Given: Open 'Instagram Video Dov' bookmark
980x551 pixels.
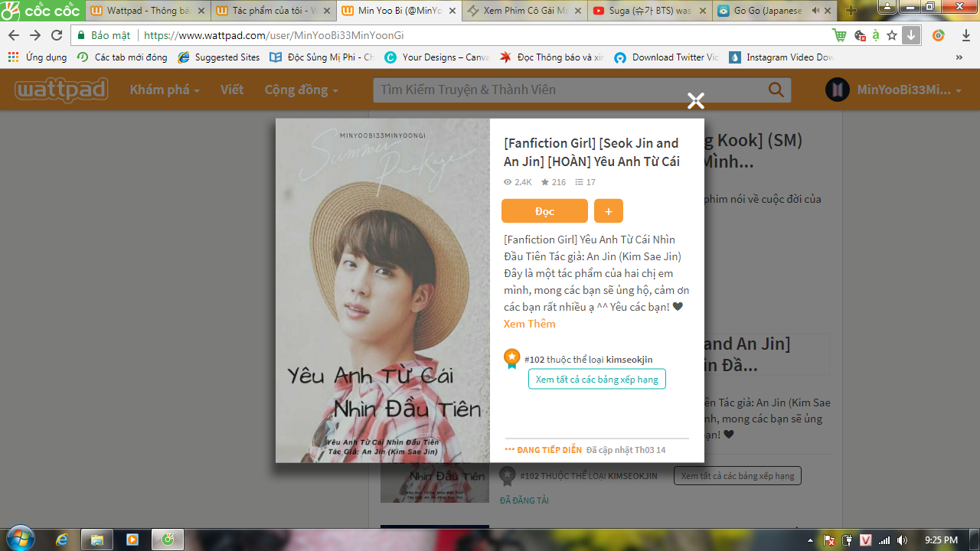Looking at the screenshot, I should tap(781, 57).
